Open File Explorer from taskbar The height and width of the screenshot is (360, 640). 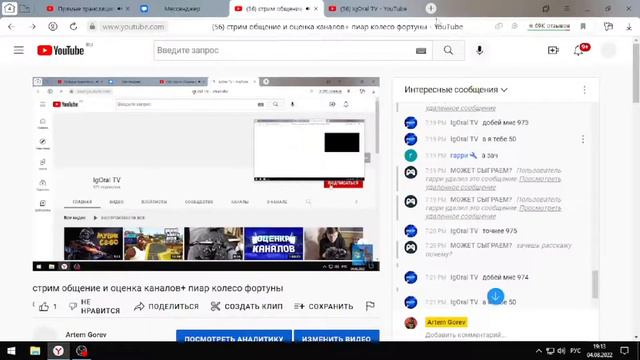[35, 351]
